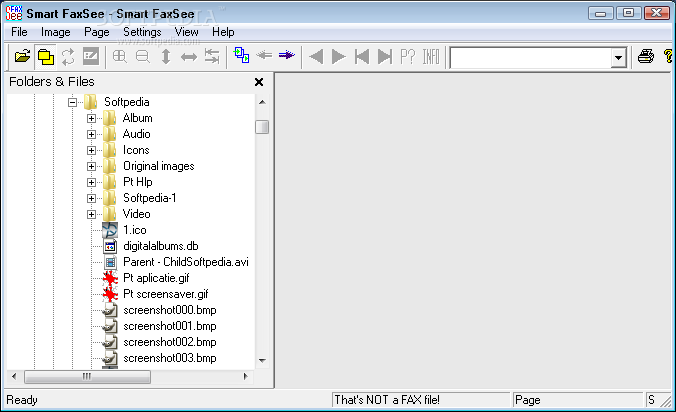
Task: Toggle the Folders & Files panel icon
Action: 46,56
